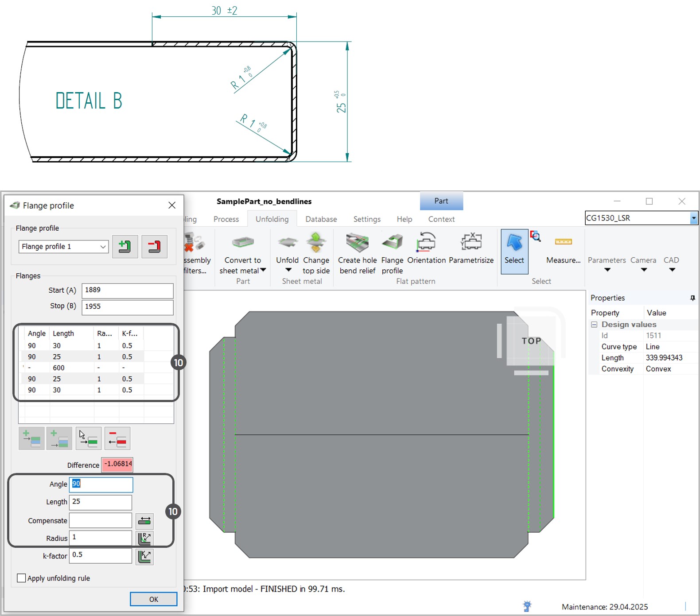Open the Orientation tool
700x616 pixels.
coord(426,243)
